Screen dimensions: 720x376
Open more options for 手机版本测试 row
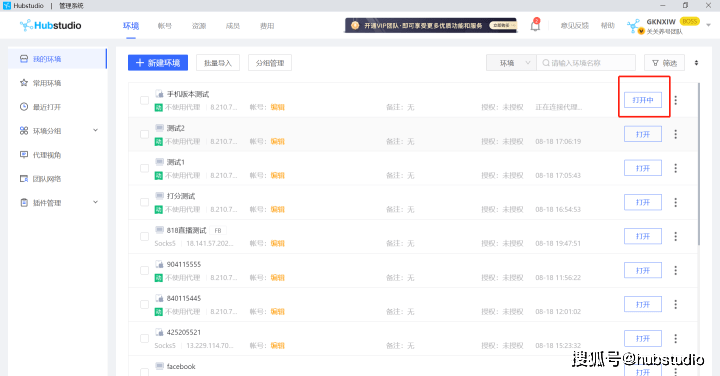pyautogui.click(x=675, y=100)
